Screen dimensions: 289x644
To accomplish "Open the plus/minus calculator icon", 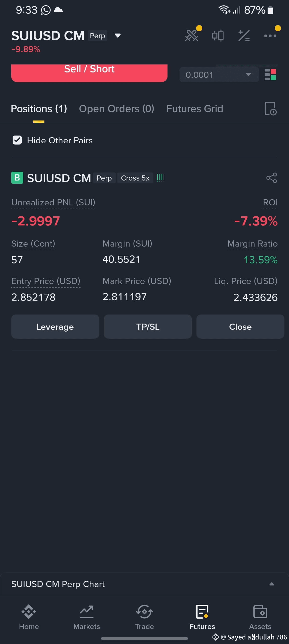I will (244, 36).
